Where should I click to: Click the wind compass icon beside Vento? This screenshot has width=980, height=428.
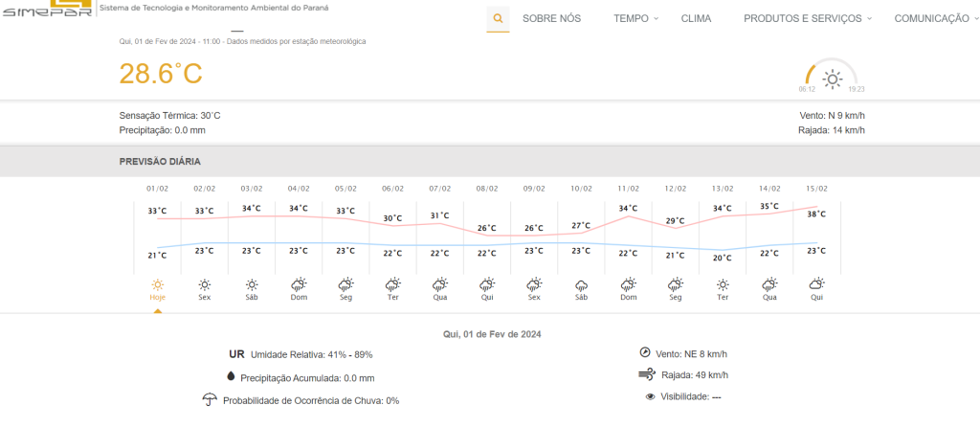click(644, 351)
